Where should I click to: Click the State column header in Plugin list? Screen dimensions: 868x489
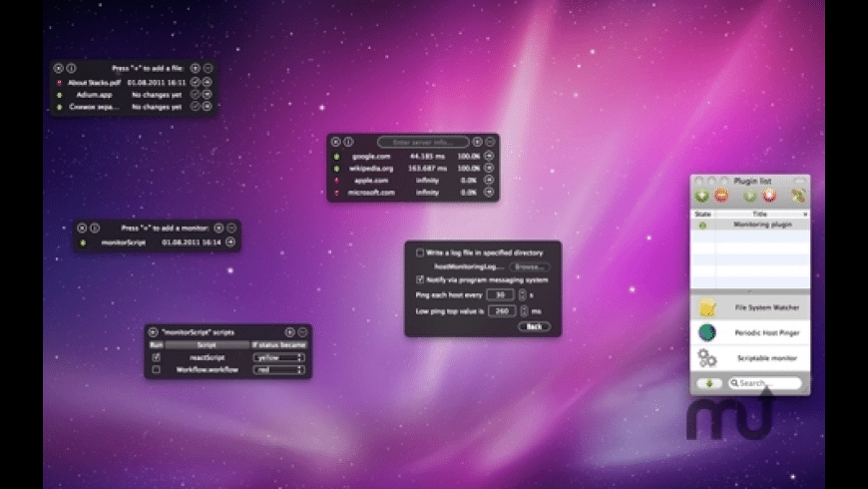[x=702, y=214]
